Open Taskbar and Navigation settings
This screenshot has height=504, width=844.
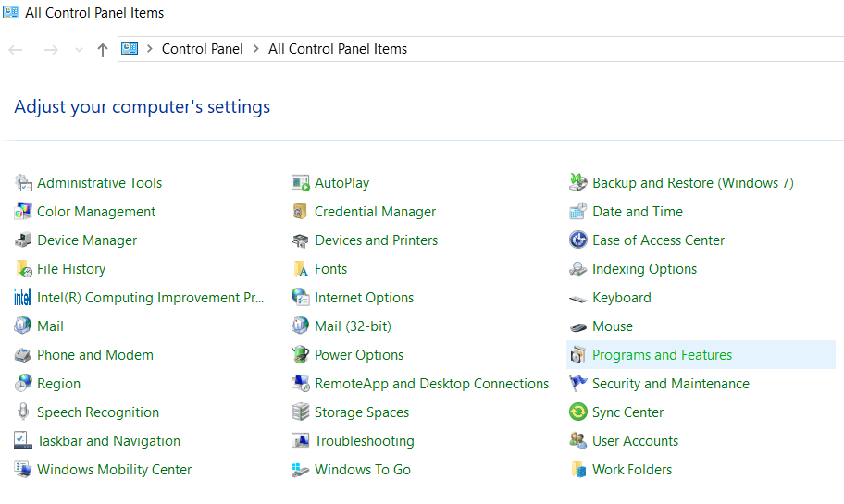(x=108, y=441)
